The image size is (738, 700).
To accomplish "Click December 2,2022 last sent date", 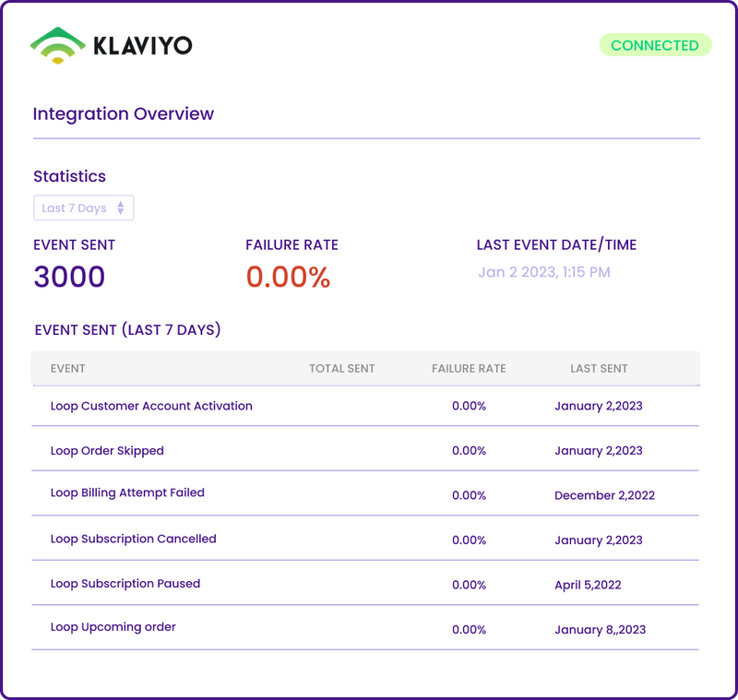I will click(x=605, y=495).
